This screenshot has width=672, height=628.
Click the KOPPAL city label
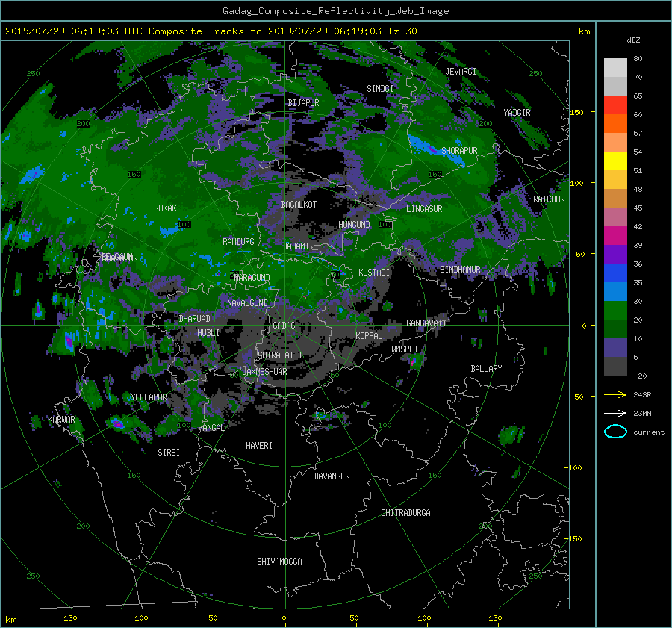click(369, 335)
